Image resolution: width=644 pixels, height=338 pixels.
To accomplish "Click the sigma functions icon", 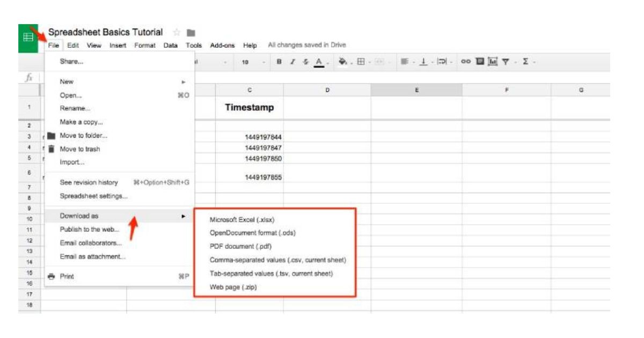I will coord(526,62).
